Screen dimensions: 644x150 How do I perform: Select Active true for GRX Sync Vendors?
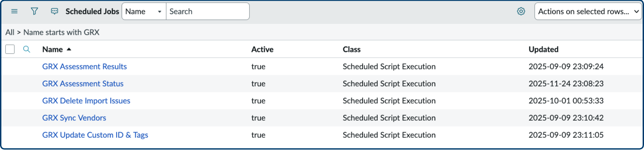[x=258, y=118]
